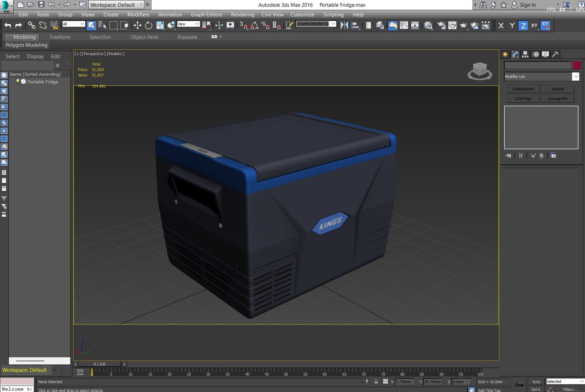This screenshot has height=392, width=585.
Task: Toggle Angle Snap
Action: [254, 25]
